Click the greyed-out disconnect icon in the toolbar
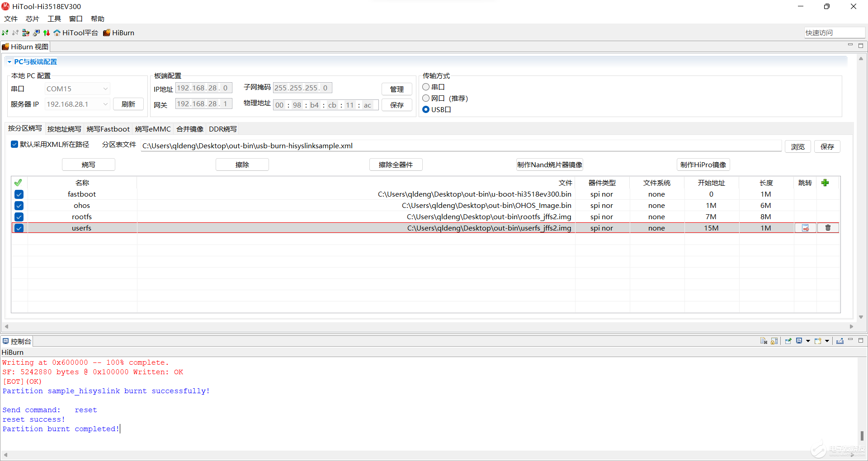This screenshot has width=868, height=461. coord(15,33)
